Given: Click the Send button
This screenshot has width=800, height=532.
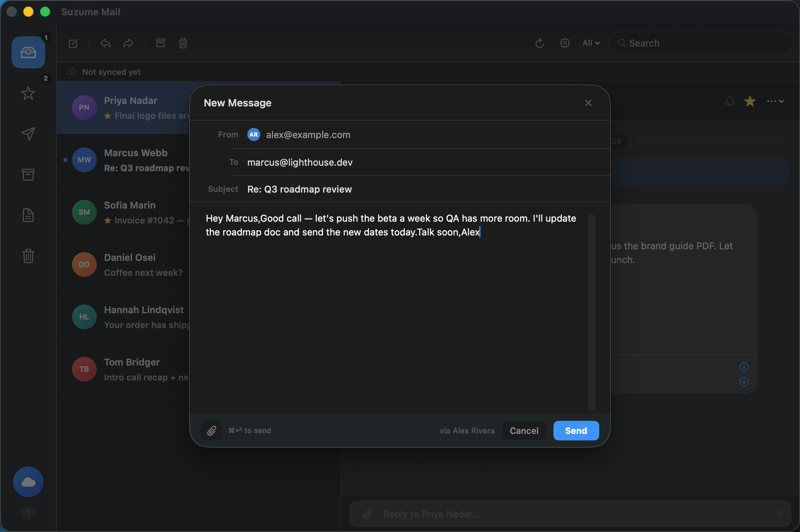Looking at the screenshot, I should click(x=576, y=431).
